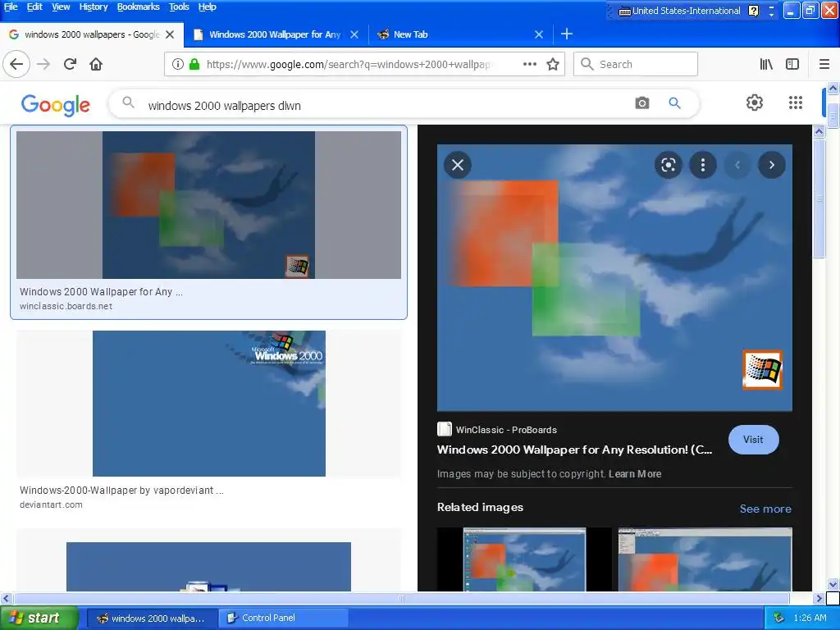
Task: Open the Edit menu
Action: tap(34, 7)
